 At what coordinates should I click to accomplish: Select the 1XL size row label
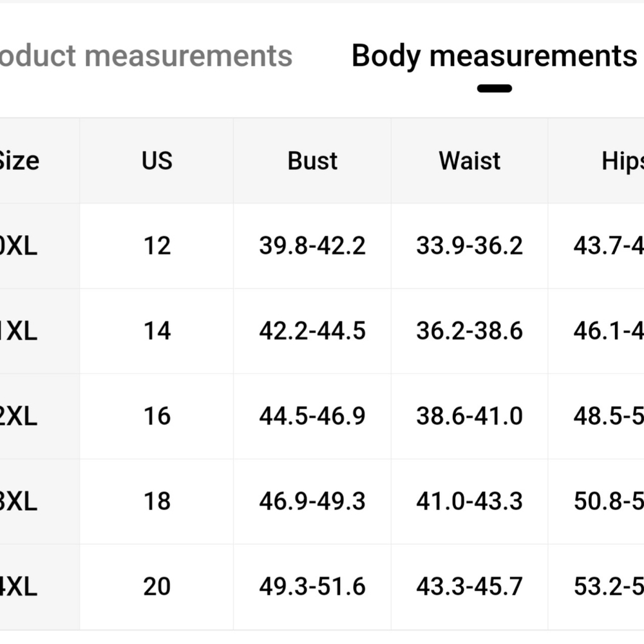coord(19,331)
